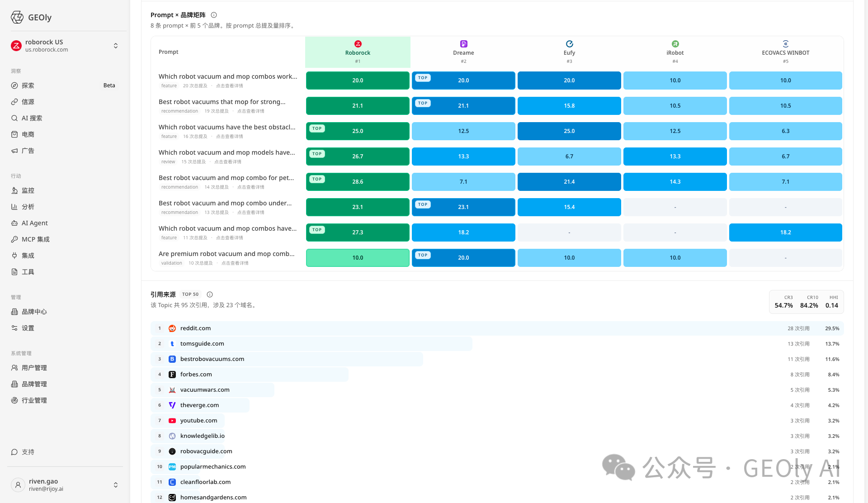Viewport: 868px width, 503px height.
Task: Click the ECOVACS WINBOT brand logo
Action: click(x=786, y=44)
